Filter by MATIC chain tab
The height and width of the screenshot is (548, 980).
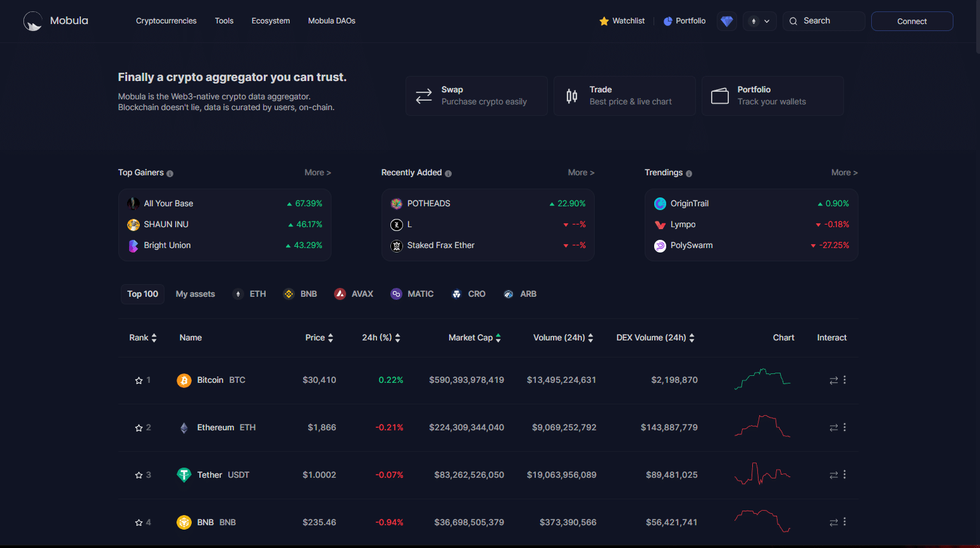coord(412,294)
